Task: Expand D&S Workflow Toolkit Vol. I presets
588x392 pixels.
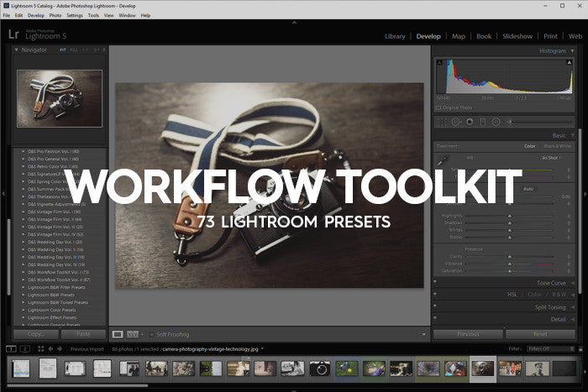Action: click(x=24, y=272)
